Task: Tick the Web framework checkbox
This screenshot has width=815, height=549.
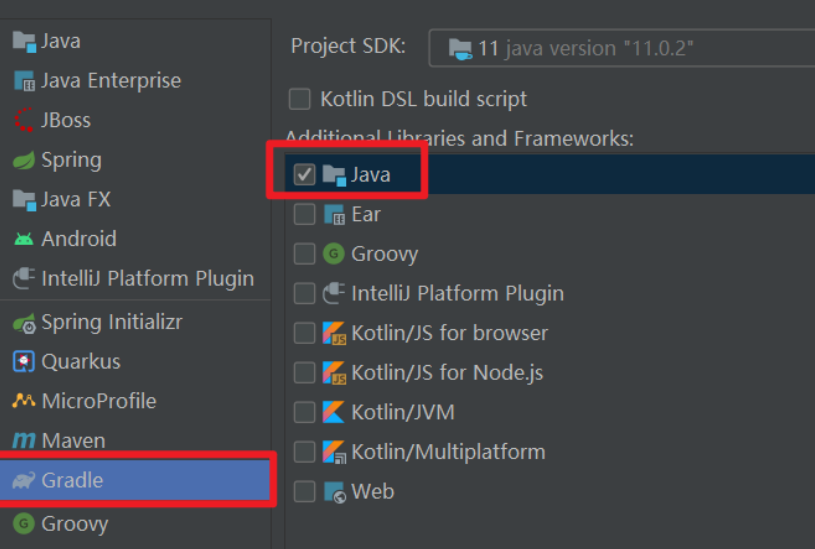Action: click(304, 491)
